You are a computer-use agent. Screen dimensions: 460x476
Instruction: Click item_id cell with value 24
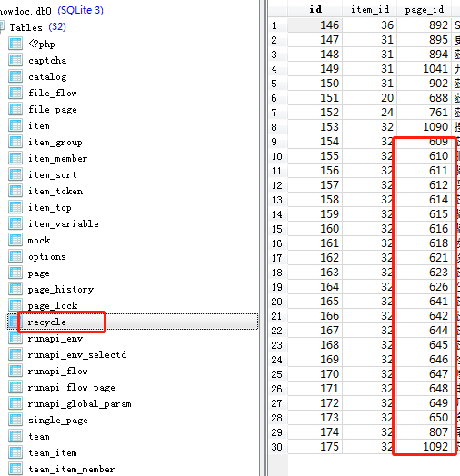pyautogui.click(x=370, y=113)
